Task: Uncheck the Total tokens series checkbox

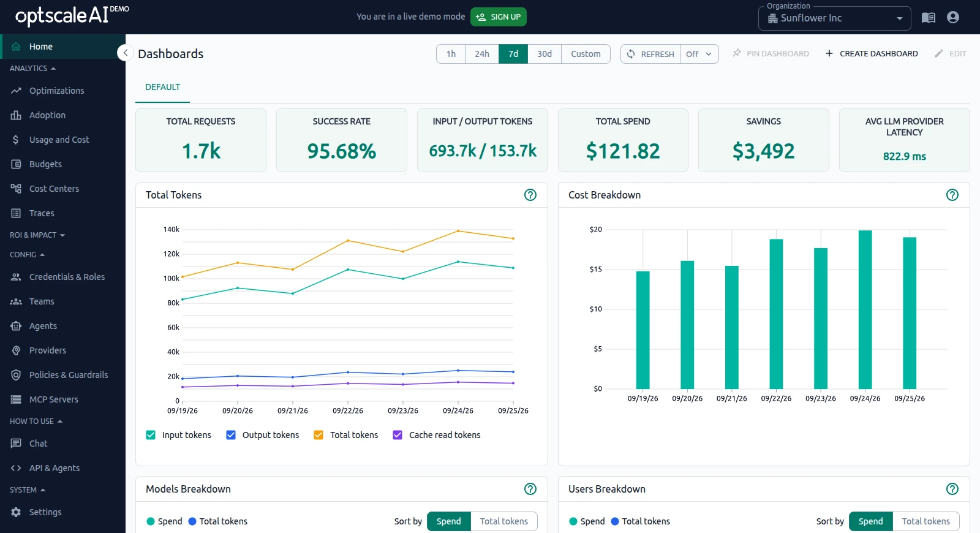Action: click(318, 435)
